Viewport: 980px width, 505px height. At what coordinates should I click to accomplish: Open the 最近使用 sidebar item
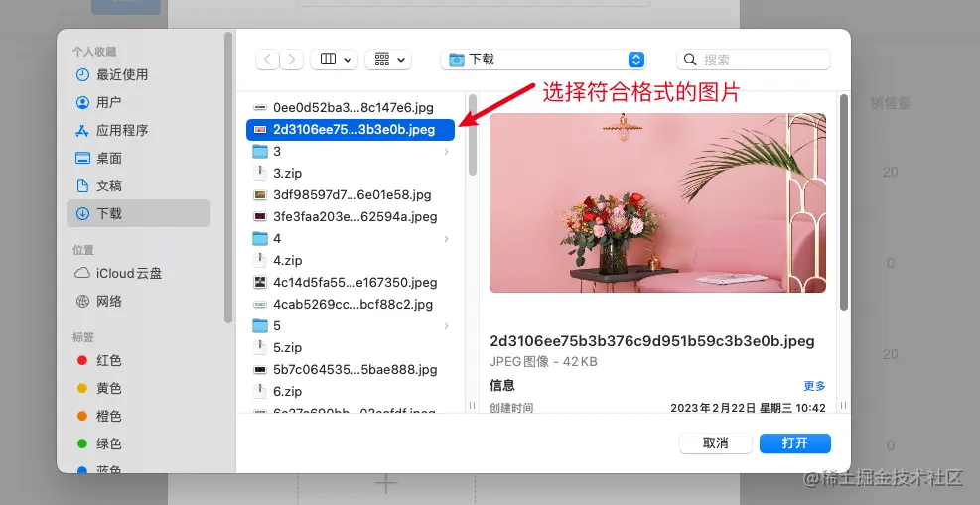tap(138, 75)
